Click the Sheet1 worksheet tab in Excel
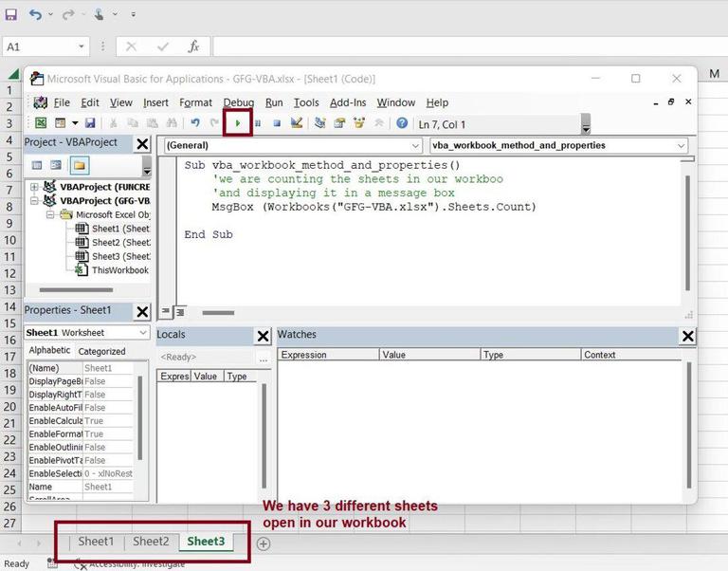This screenshot has height=571, width=728. coord(96,542)
